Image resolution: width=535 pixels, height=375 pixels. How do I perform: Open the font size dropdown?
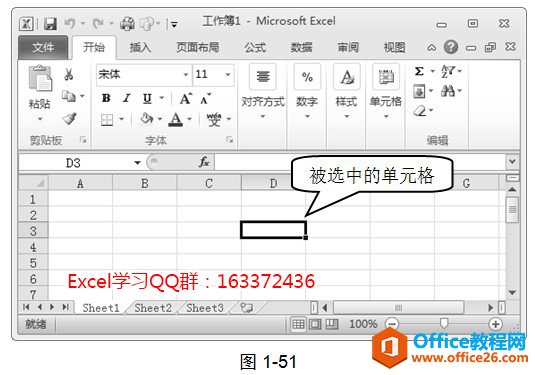(228, 74)
